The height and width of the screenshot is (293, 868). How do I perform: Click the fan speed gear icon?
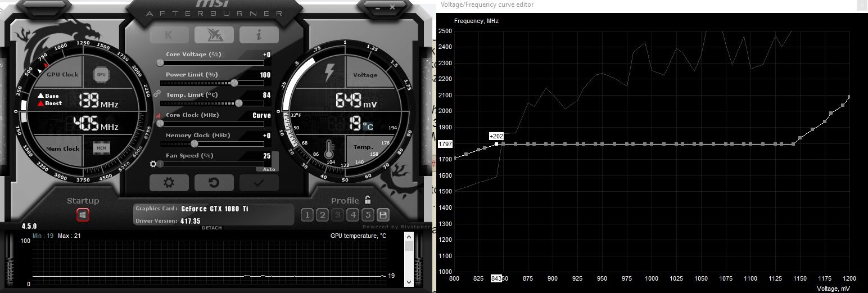(x=153, y=164)
